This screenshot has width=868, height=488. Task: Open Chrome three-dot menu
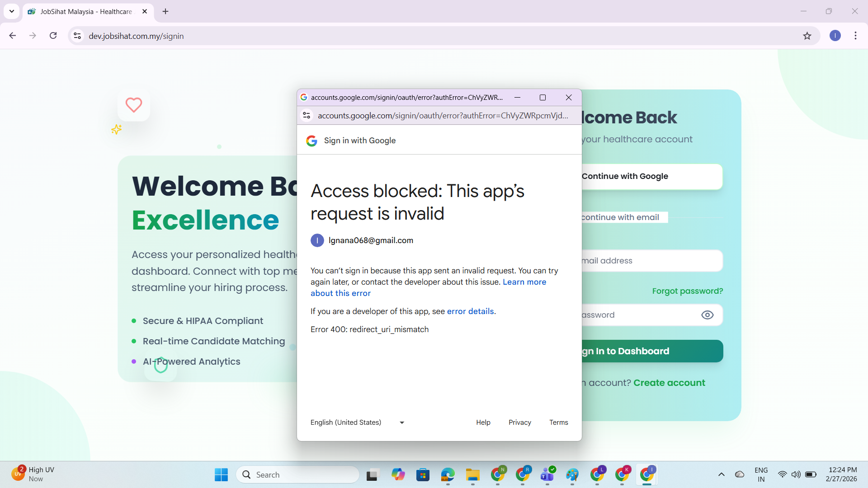[x=855, y=36]
